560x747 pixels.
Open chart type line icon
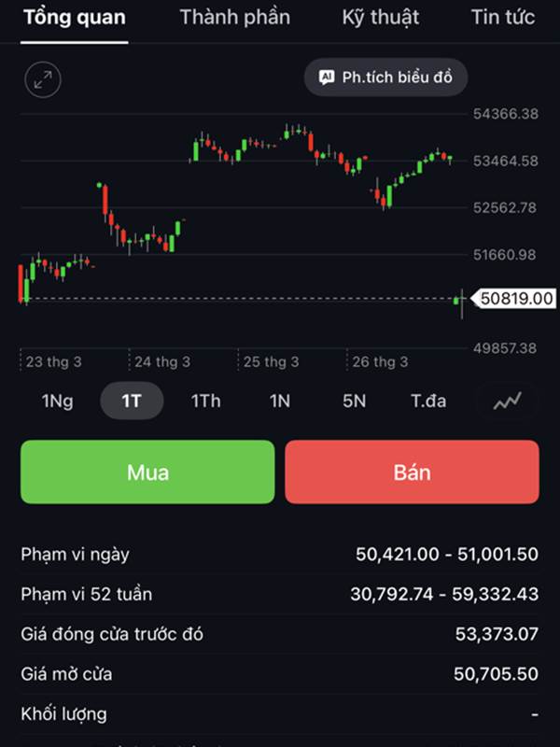point(508,401)
